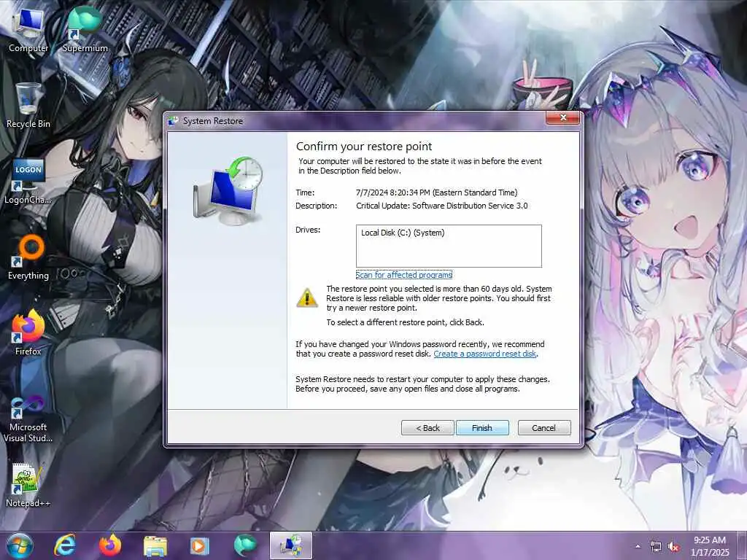Launch Internet Explorer from the taskbar
The image size is (747, 560).
(x=64, y=545)
